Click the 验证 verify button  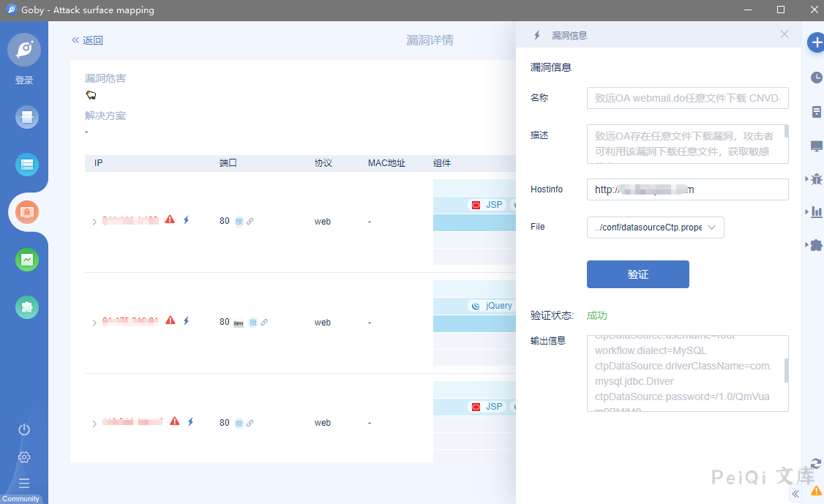pyautogui.click(x=637, y=274)
